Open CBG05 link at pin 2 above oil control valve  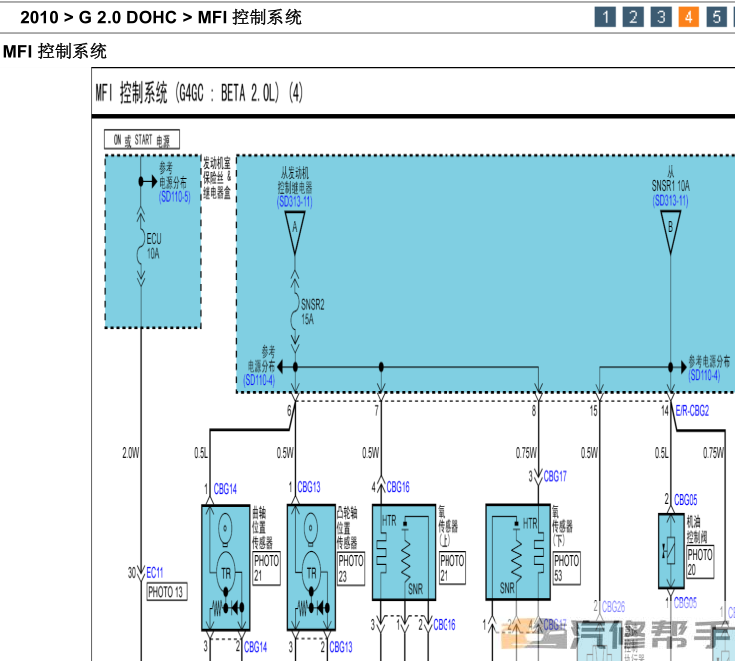(x=685, y=500)
